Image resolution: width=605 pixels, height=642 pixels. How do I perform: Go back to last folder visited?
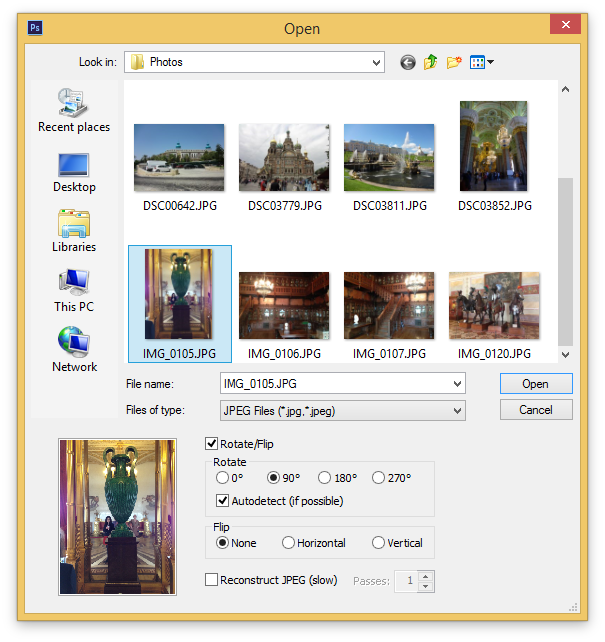click(407, 63)
